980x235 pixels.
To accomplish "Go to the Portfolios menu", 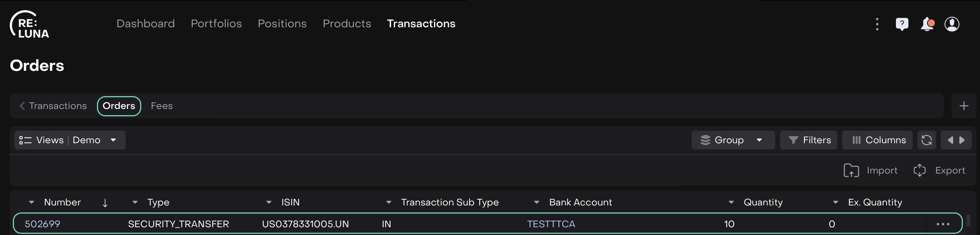I will point(216,24).
